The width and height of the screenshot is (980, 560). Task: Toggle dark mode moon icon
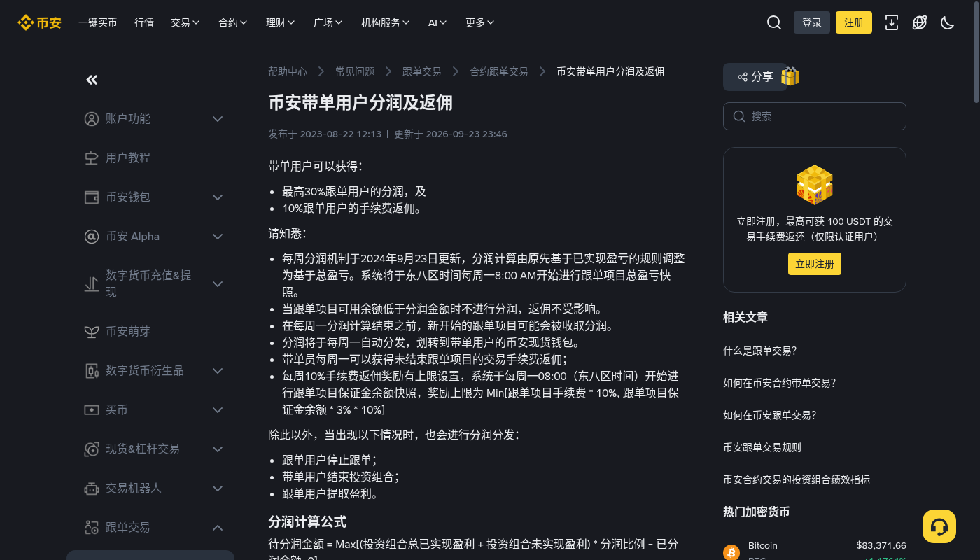click(x=948, y=22)
